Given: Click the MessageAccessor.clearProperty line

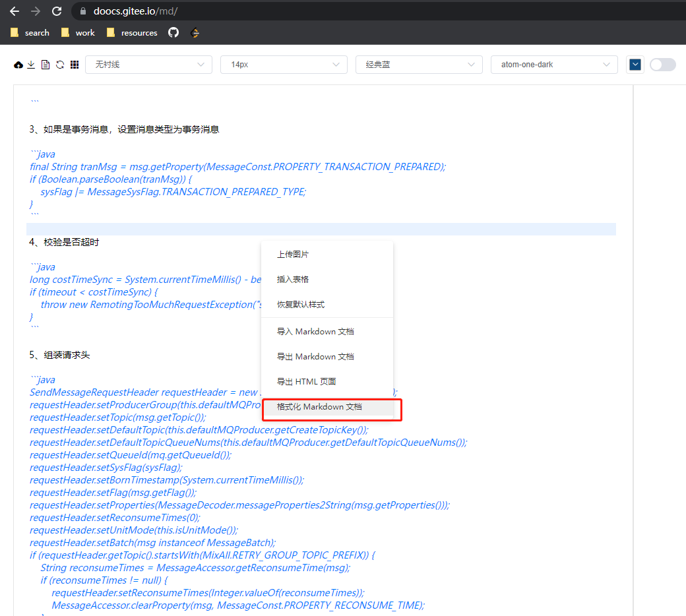Looking at the screenshot, I should tap(238, 606).
